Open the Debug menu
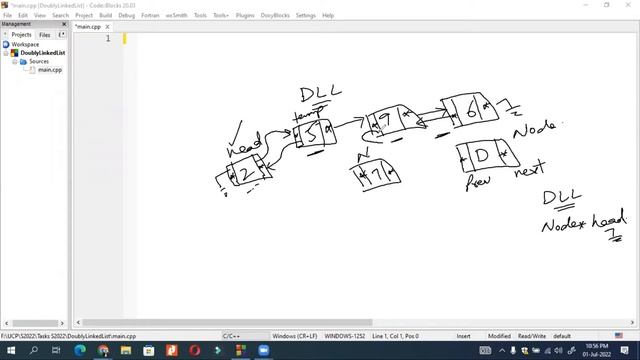Screen dimensions: 640x360 [x=127, y=15]
